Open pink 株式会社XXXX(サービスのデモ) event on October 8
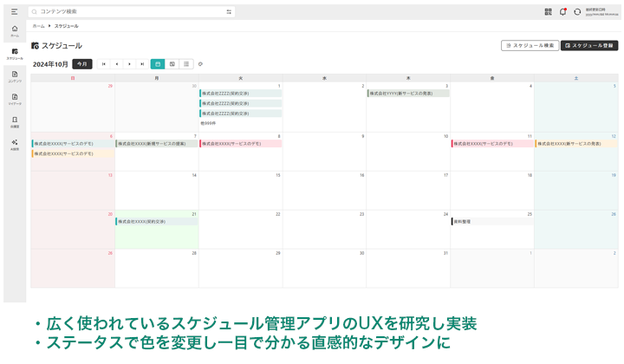 pyautogui.click(x=241, y=144)
